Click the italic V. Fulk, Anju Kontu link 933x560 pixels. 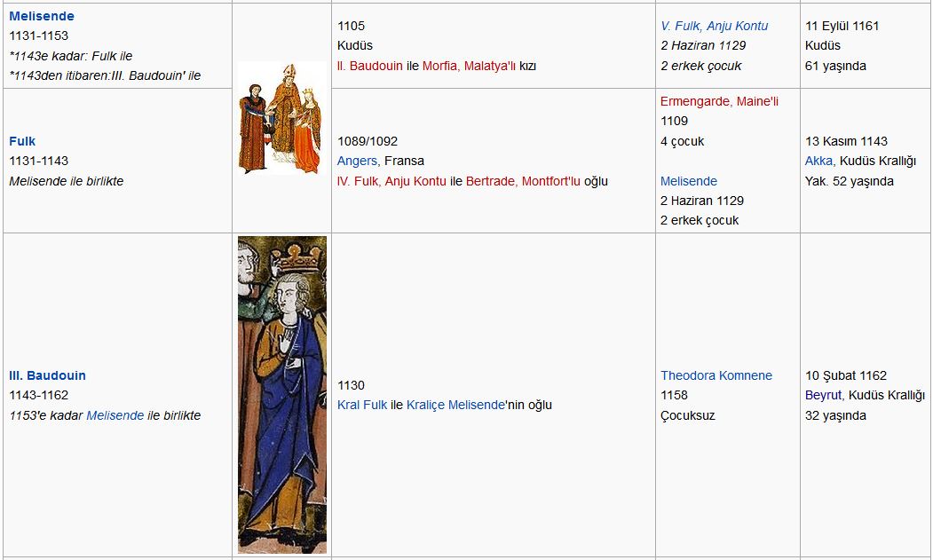714,26
